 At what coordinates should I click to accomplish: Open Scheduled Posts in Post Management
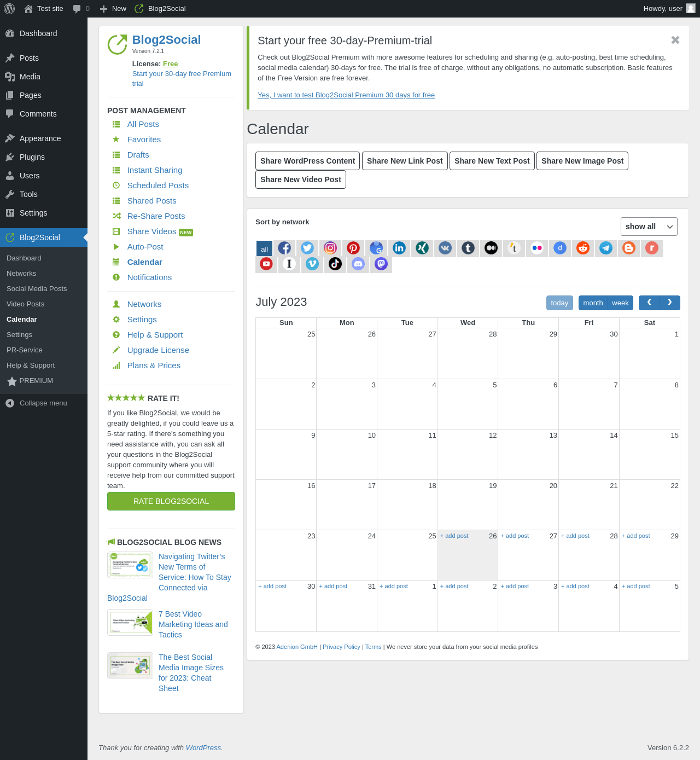click(x=158, y=185)
